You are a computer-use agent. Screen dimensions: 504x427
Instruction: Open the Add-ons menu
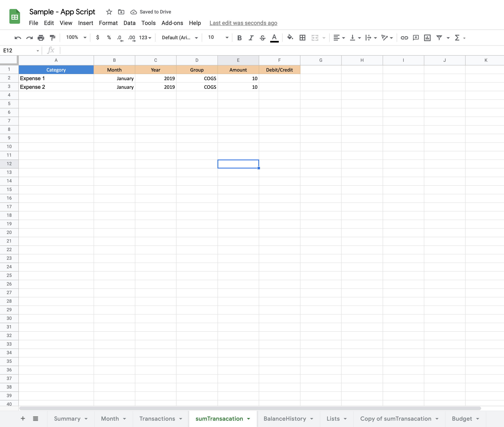pyautogui.click(x=171, y=22)
